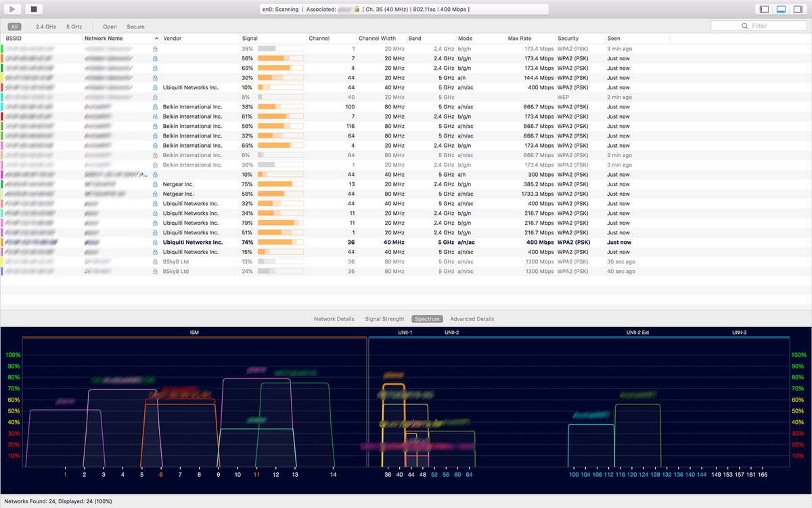Click the 61% signal strength bar
The image size is (812, 508).
281,117
